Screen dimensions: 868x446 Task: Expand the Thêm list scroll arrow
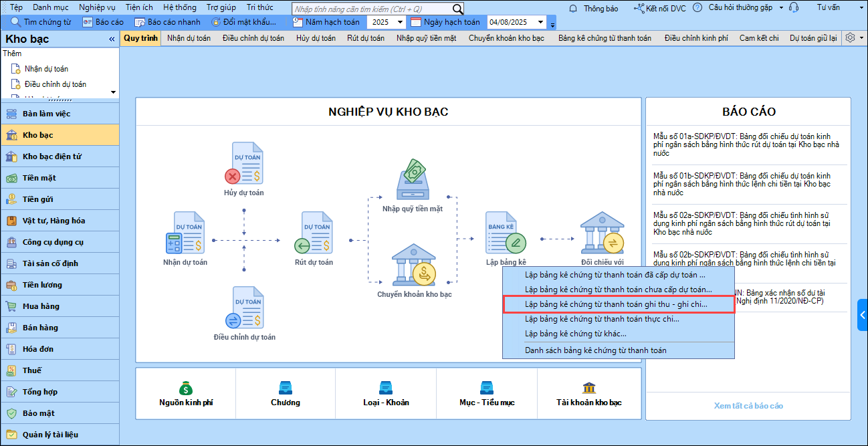[113, 92]
